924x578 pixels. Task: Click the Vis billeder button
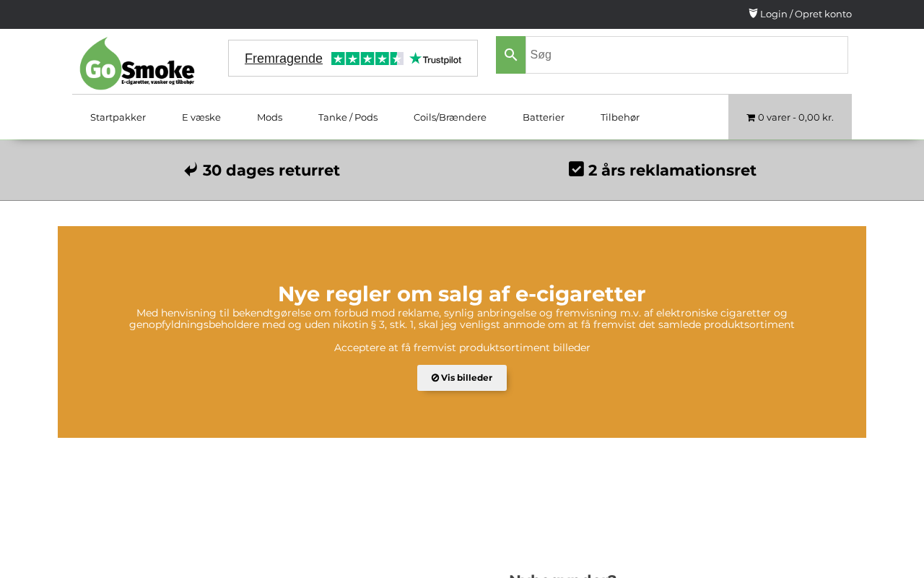(x=462, y=378)
